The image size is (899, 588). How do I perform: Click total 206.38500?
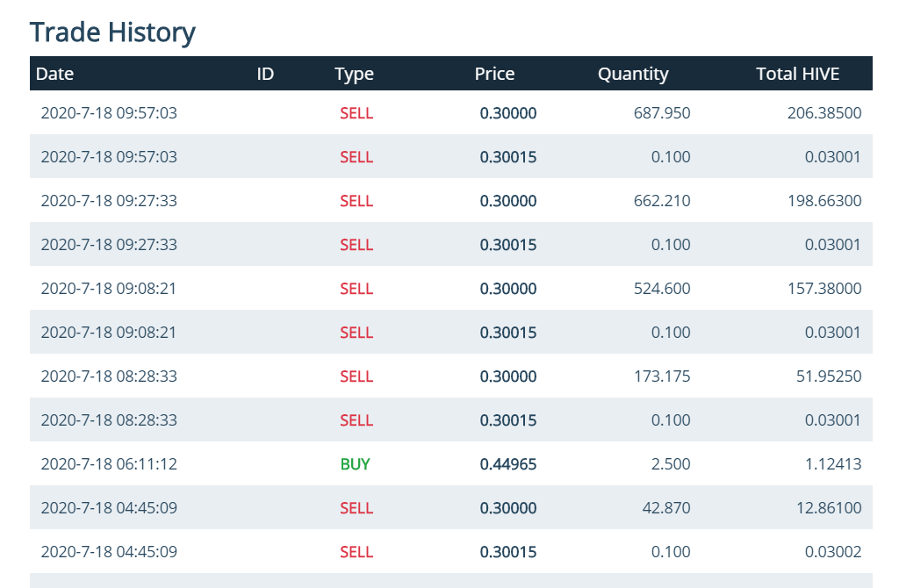823,113
